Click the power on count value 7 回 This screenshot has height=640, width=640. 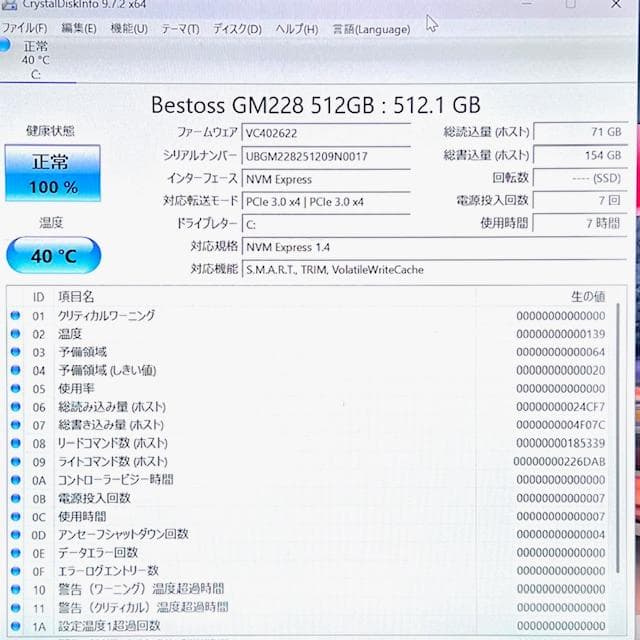point(580,200)
